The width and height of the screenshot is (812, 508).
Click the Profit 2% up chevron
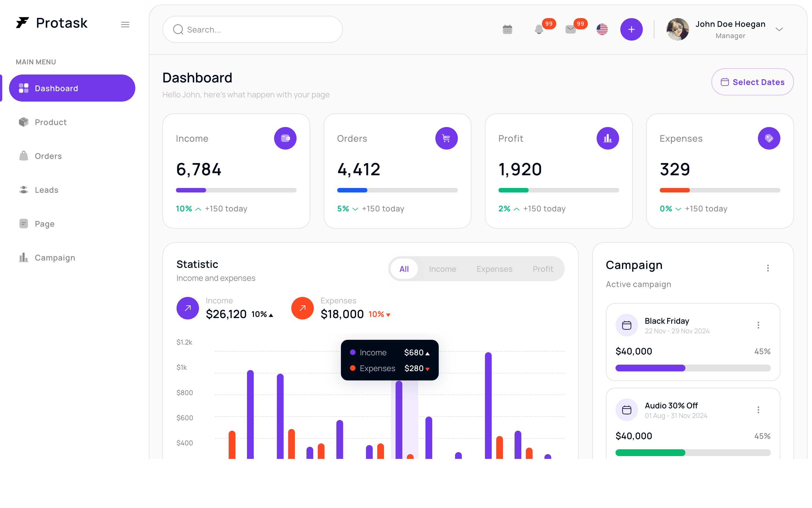(x=517, y=209)
